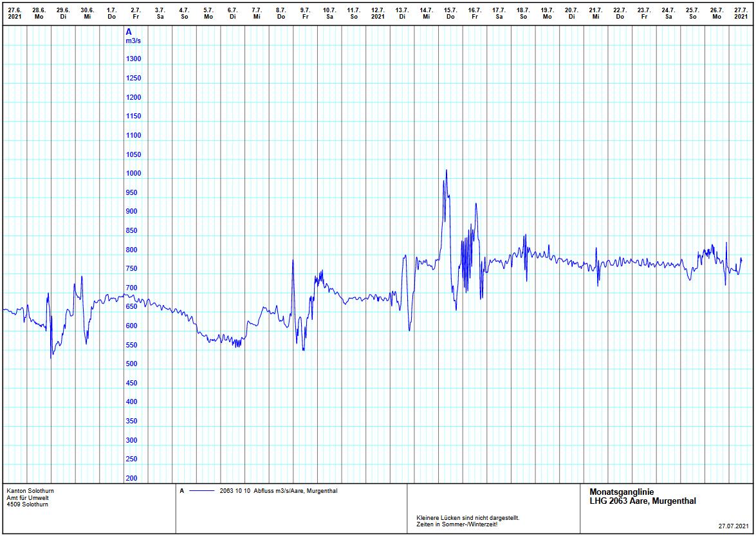
Task: Click the 27.07.2021 print date in footer
Action: 734,526
